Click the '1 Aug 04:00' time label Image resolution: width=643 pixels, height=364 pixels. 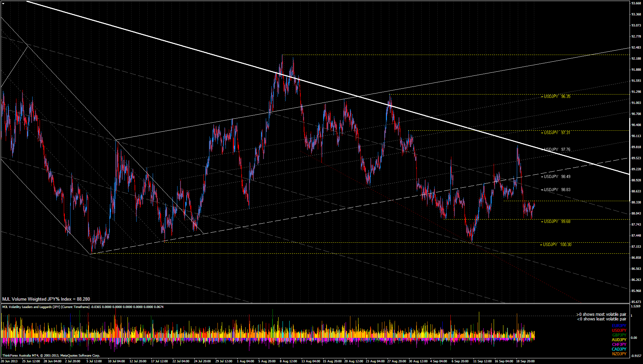coord(246,361)
